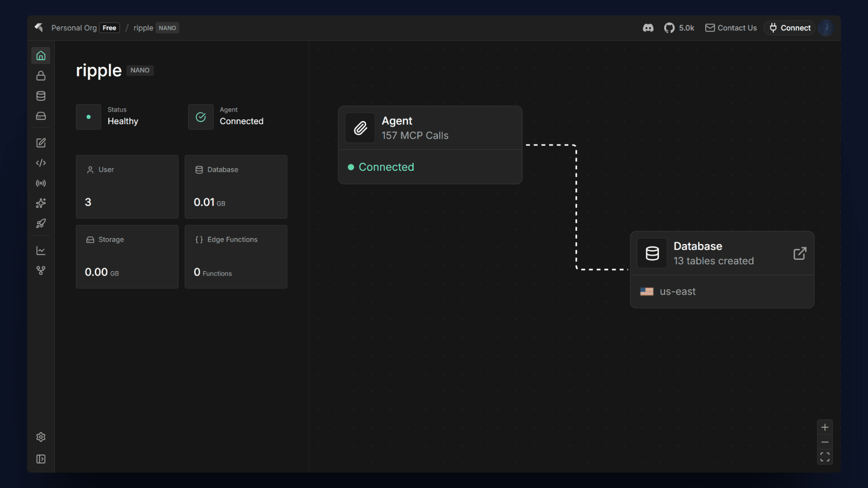Open the rocket Deployments sidebar icon
The image size is (868, 488).
click(41, 224)
